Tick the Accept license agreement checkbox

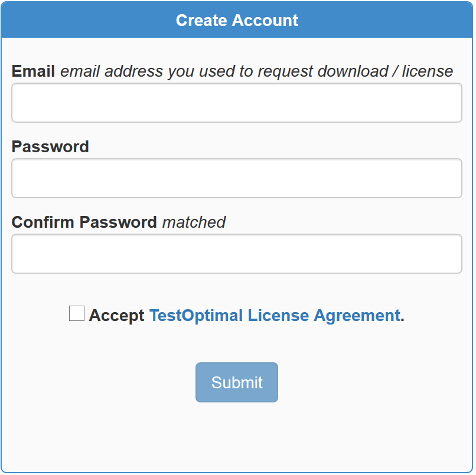(x=77, y=314)
